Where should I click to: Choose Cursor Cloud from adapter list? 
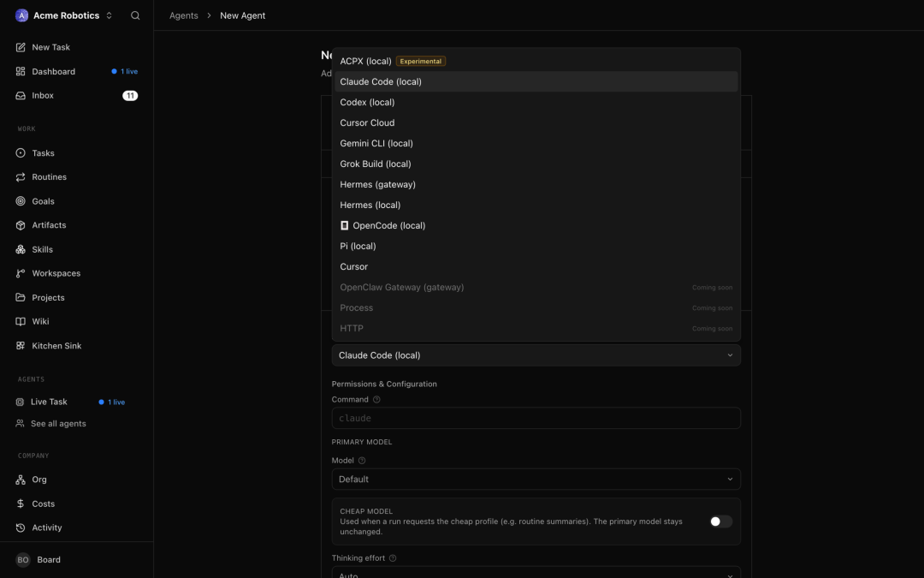click(536, 122)
